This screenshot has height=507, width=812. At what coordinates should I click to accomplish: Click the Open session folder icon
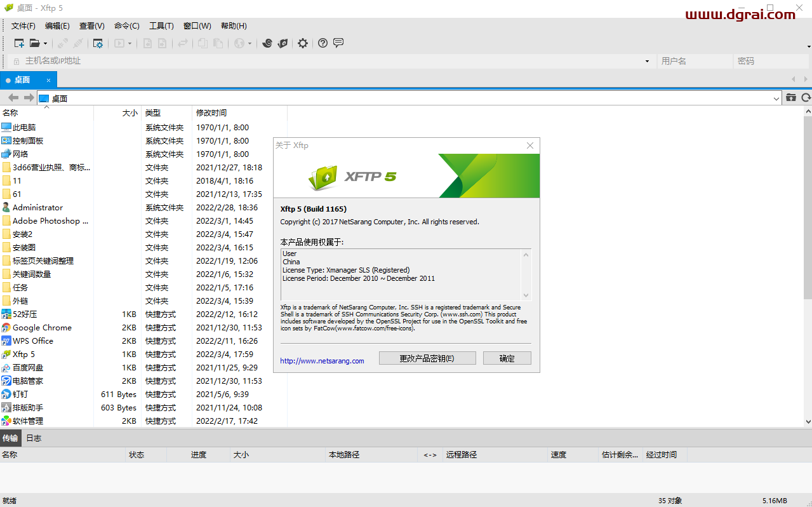(x=35, y=43)
